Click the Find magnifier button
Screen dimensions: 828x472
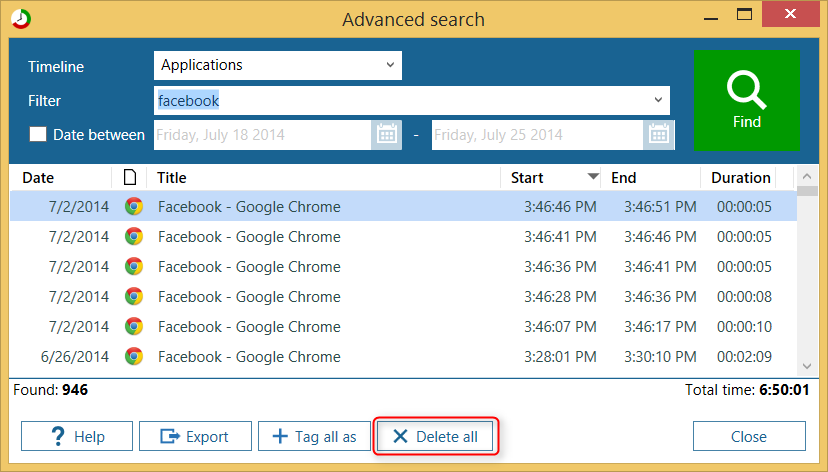point(746,101)
